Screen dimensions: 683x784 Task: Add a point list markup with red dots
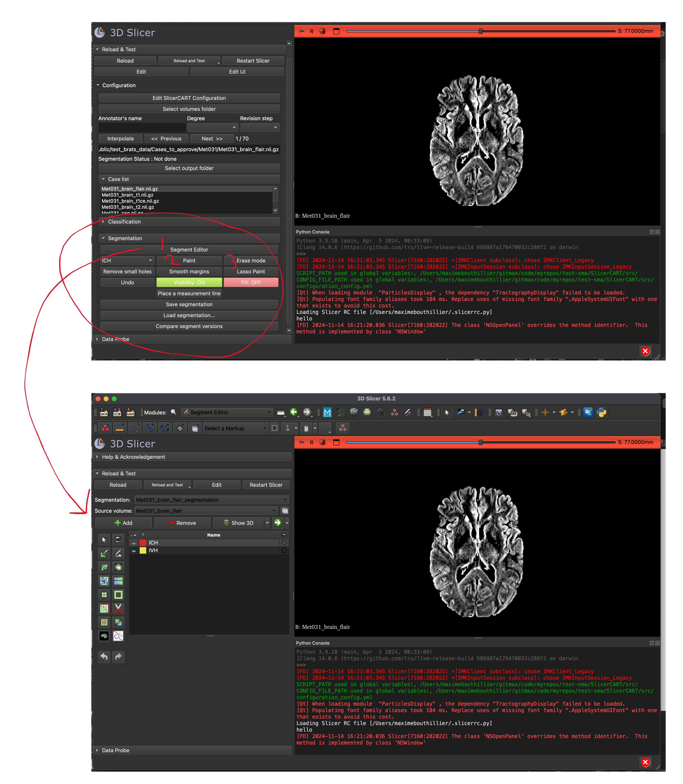tap(105, 428)
